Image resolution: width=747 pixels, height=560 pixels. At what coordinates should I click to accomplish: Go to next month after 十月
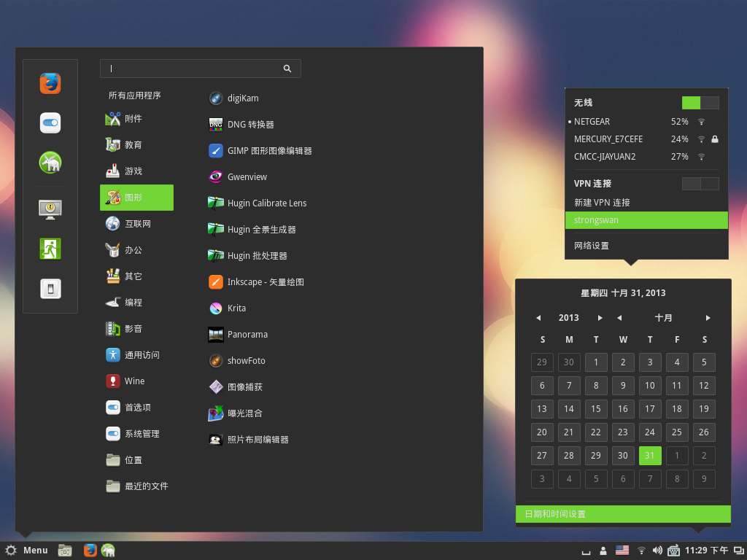[708, 318]
